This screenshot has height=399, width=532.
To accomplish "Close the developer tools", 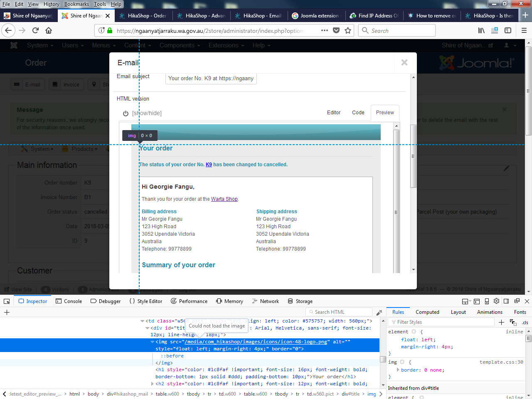I will (527, 301).
